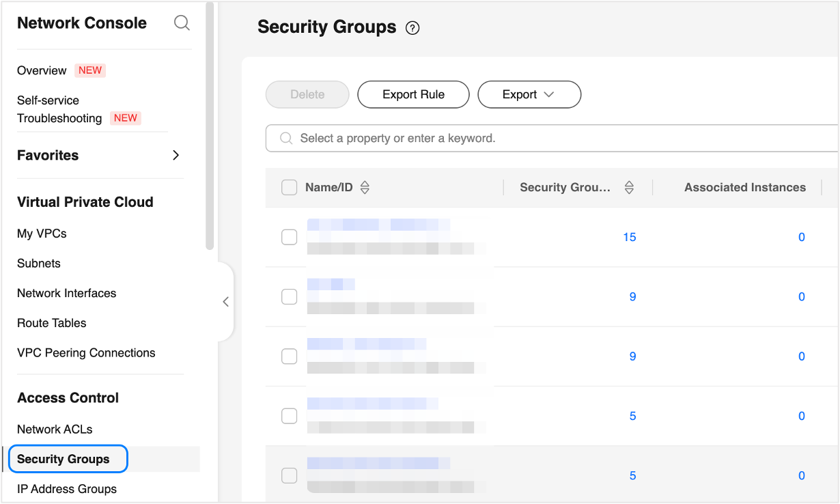Navigate to VPC Peering Connections
The image size is (840, 504).
86,353
